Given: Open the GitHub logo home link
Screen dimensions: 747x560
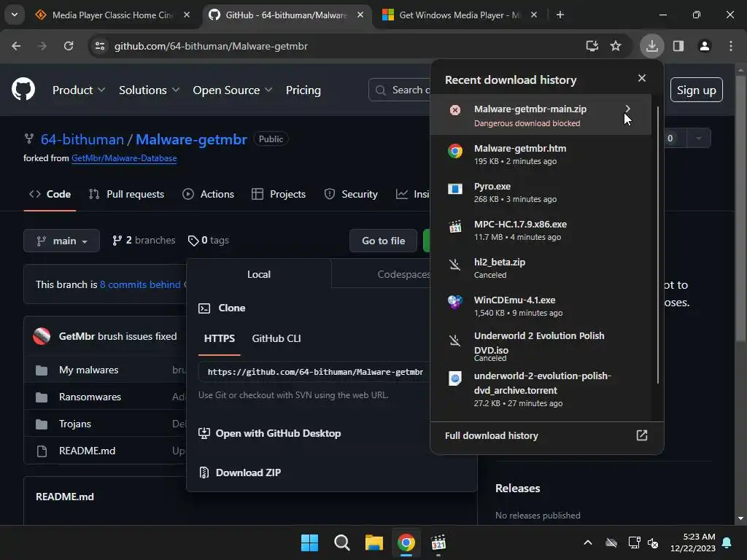Looking at the screenshot, I should click(23, 89).
